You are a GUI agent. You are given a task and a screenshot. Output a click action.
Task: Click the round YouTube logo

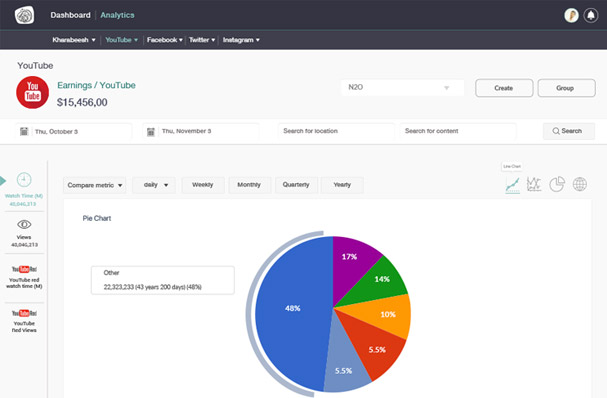tap(33, 93)
